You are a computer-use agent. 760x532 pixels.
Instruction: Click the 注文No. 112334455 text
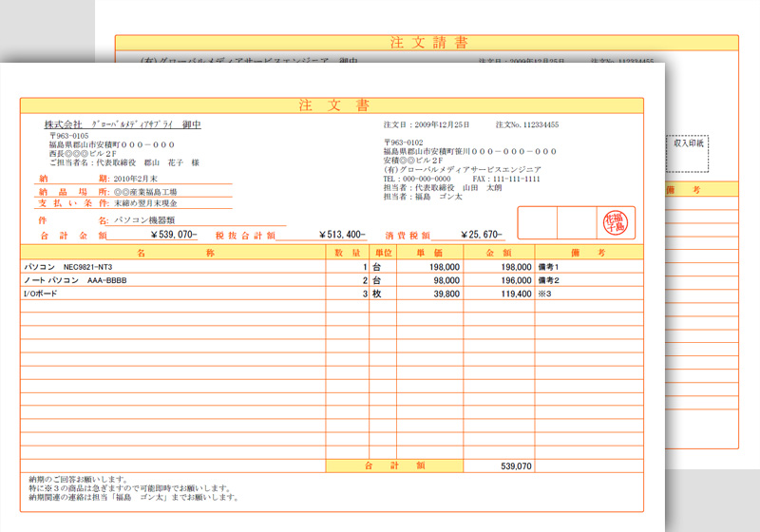[x=527, y=125]
